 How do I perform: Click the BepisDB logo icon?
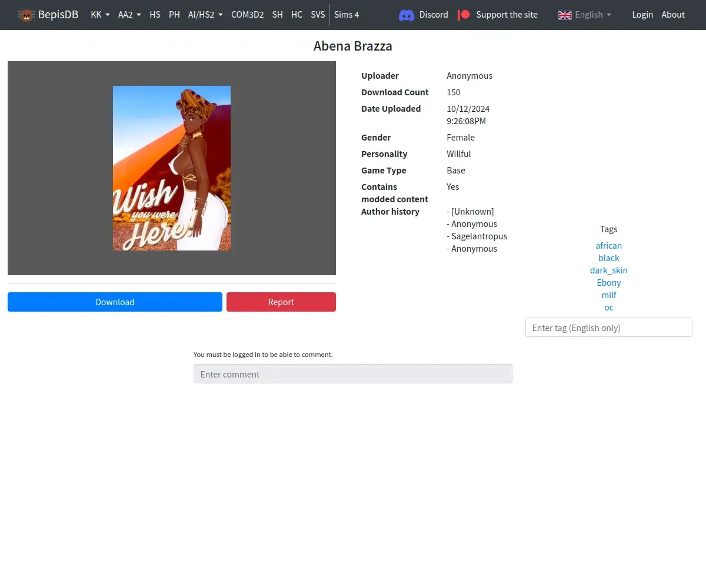tap(26, 15)
